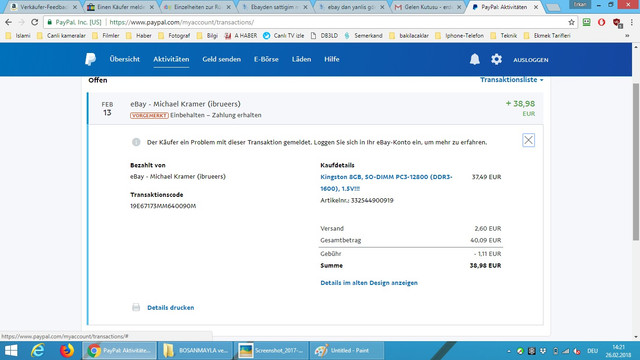Screen dimensions: 640x360
Task: Bookmark this page with star icon
Action: point(571,22)
